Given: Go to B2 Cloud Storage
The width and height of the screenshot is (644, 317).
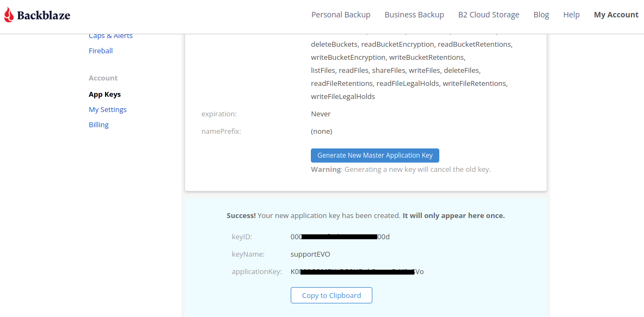Looking at the screenshot, I should (489, 15).
